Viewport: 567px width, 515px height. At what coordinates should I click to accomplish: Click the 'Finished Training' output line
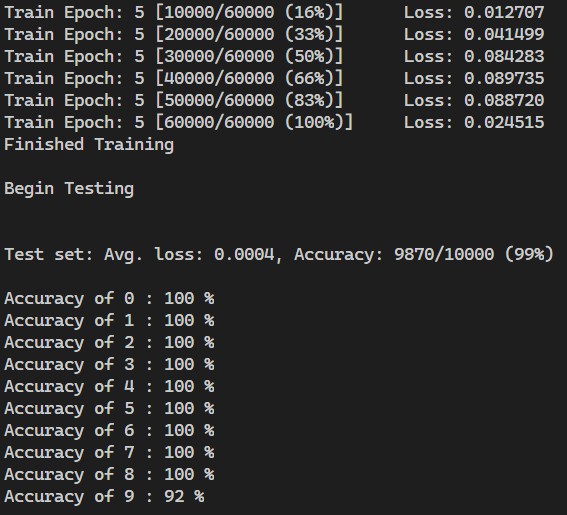tap(89, 145)
